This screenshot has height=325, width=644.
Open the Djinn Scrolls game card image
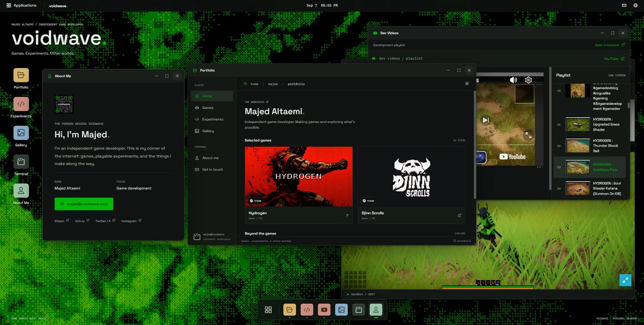[412, 176]
